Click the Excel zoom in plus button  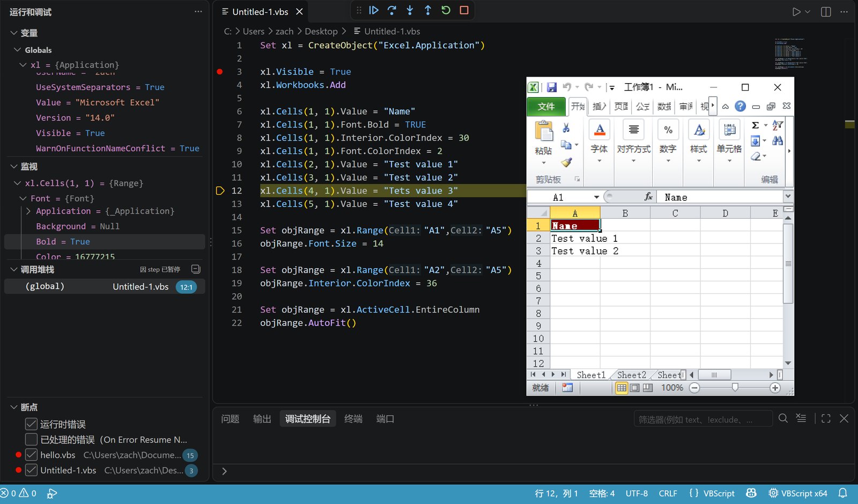[775, 388]
